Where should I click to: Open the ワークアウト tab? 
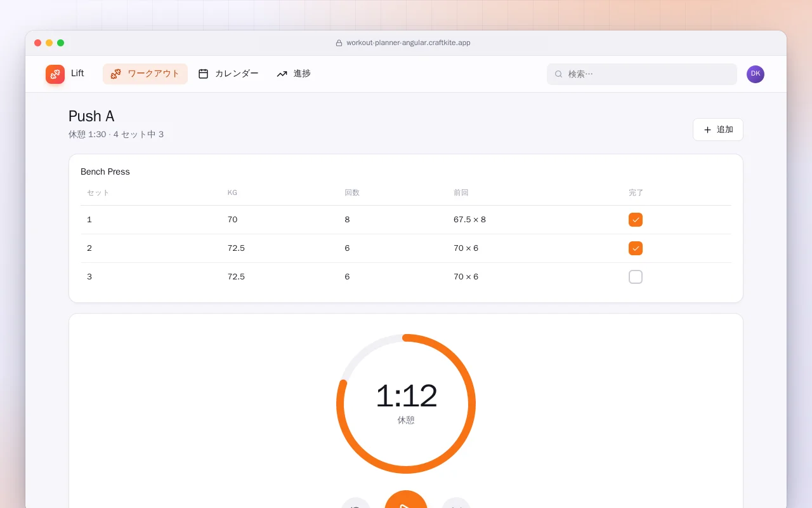(145, 74)
